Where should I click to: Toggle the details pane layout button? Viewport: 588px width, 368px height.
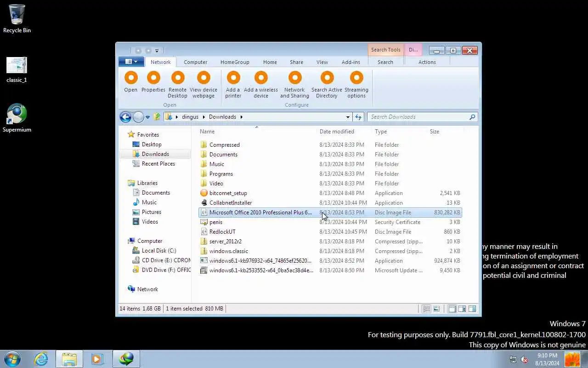[x=462, y=309]
